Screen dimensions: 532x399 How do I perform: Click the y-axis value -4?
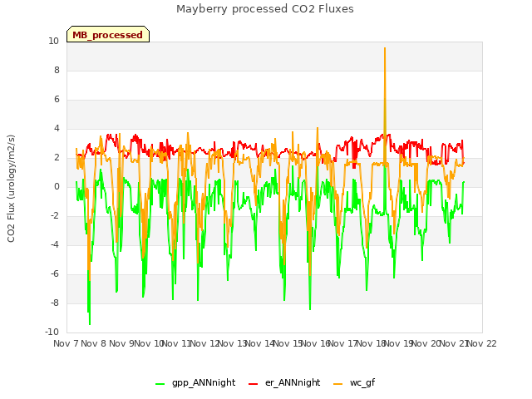pos(55,244)
